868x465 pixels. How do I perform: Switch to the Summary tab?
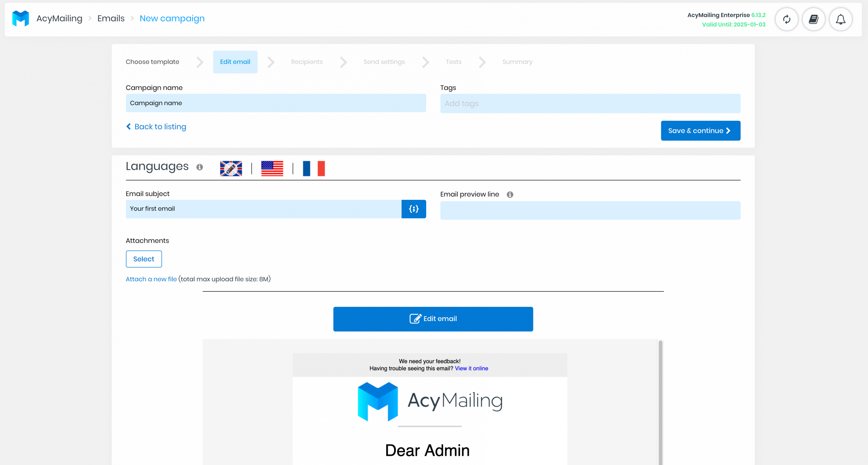point(517,62)
